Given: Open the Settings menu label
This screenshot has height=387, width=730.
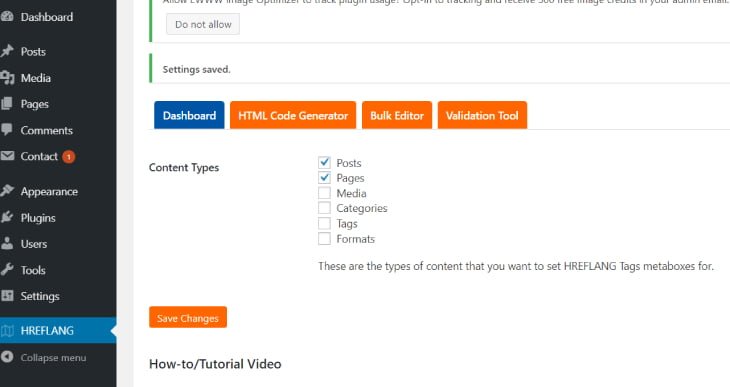Looking at the screenshot, I should (x=40, y=296).
